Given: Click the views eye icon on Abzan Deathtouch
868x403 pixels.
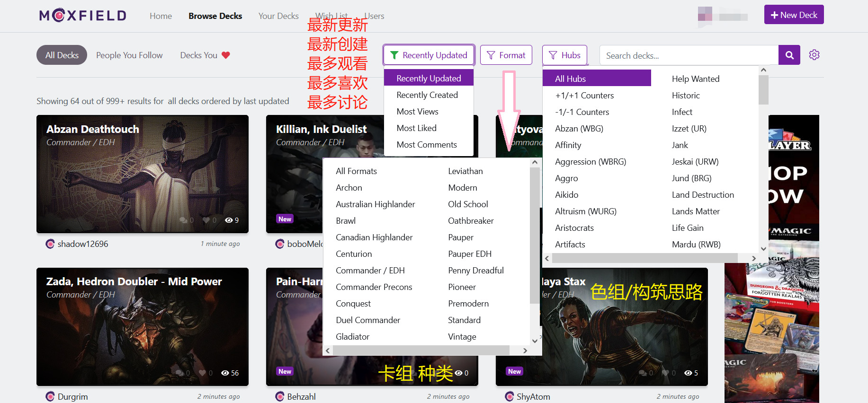Looking at the screenshot, I should coord(229,220).
